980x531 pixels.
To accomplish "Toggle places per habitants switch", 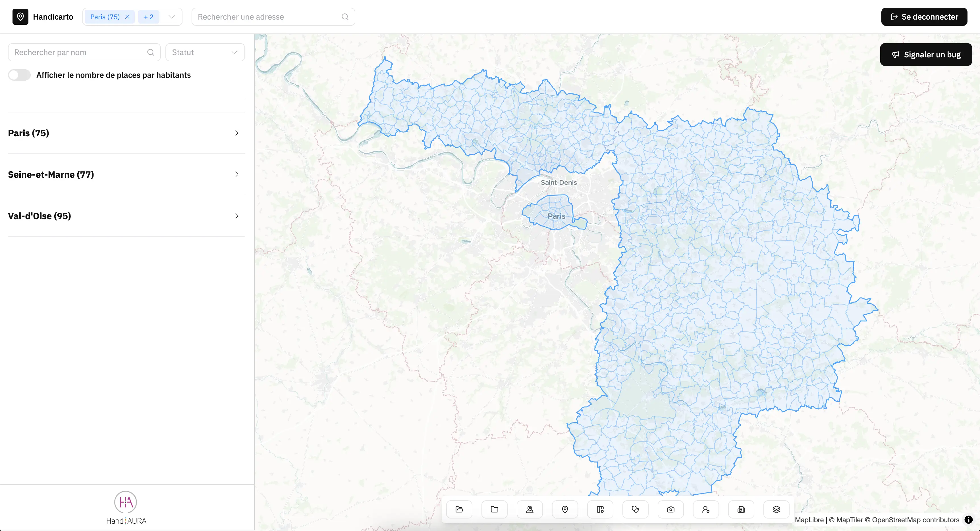I will point(19,75).
